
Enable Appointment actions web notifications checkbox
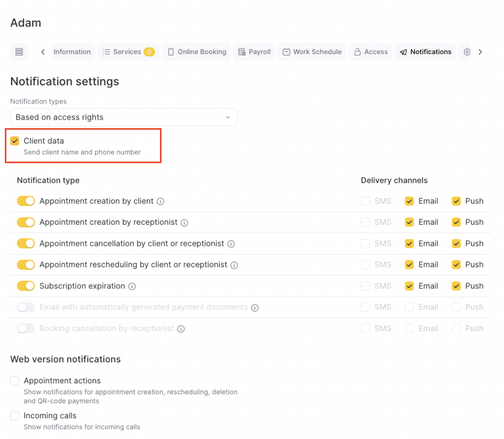[x=15, y=381]
